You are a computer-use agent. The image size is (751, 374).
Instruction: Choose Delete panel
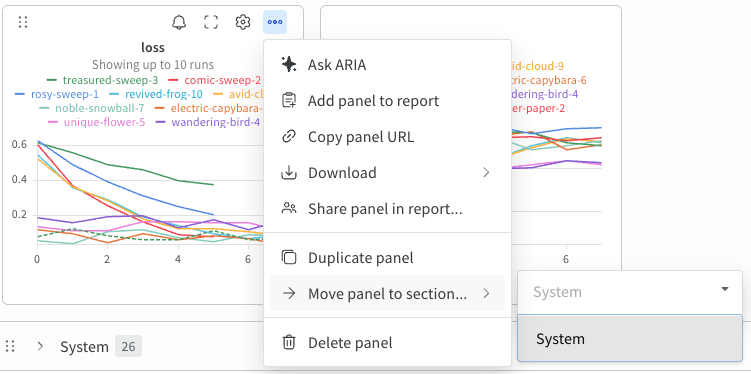[x=387, y=343]
